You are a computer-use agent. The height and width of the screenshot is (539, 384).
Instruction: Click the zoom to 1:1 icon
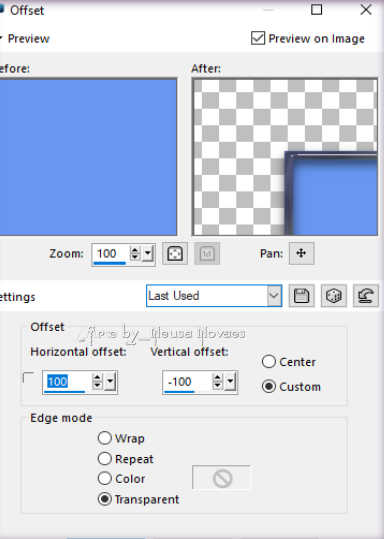[x=207, y=254]
